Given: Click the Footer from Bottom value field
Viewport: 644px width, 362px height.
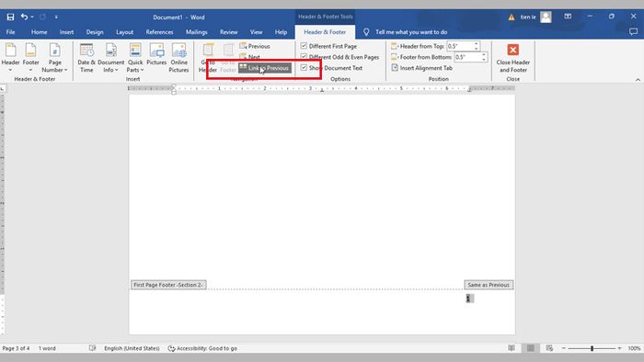Looking at the screenshot, I should (x=467, y=57).
